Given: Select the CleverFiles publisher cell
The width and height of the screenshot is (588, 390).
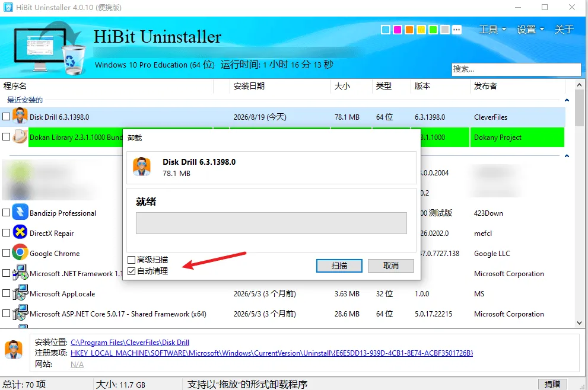Looking at the screenshot, I should 491,117.
